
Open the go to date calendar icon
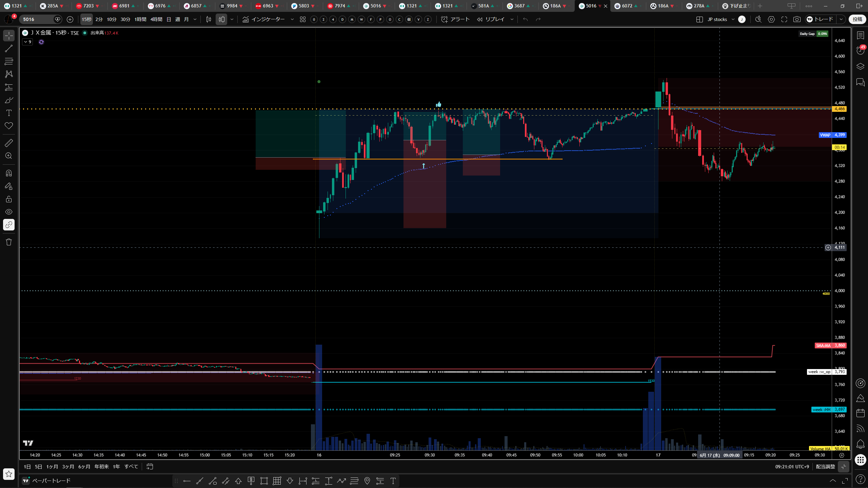pyautogui.click(x=150, y=467)
